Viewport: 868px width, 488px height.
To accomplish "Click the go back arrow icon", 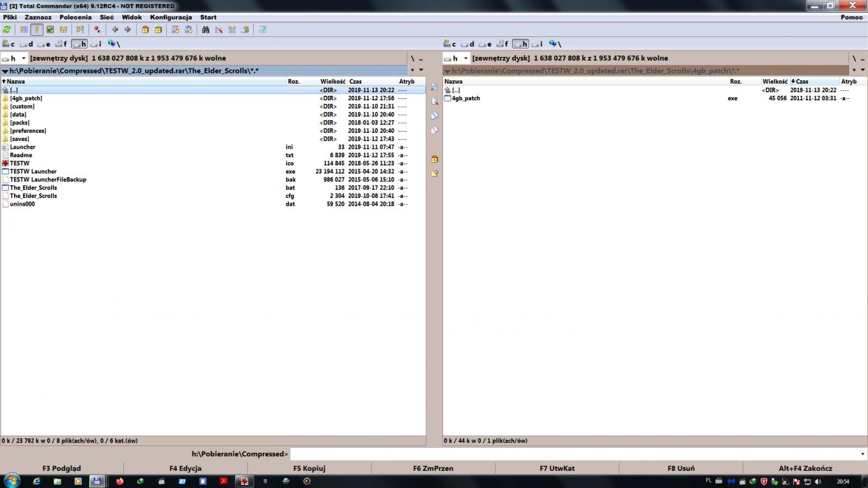I will pyautogui.click(x=115, y=29).
